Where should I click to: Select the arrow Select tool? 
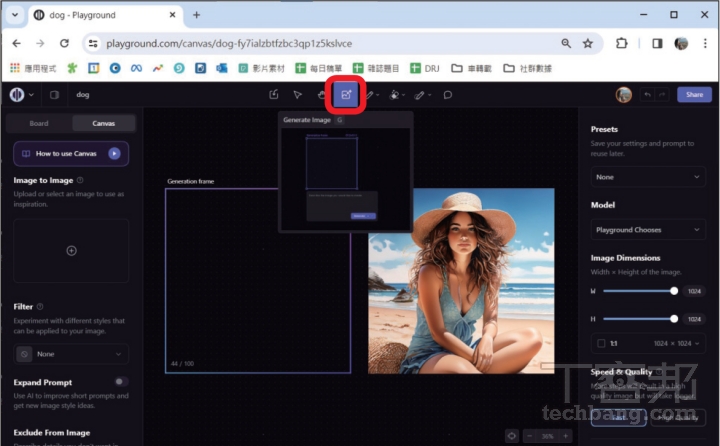(x=298, y=95)
